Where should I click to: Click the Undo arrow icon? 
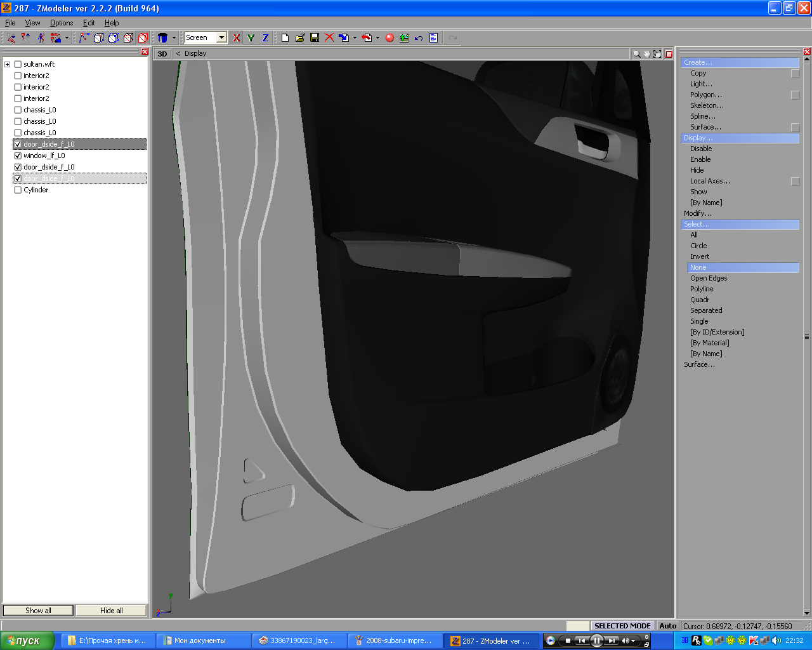[x=419, y=38]
